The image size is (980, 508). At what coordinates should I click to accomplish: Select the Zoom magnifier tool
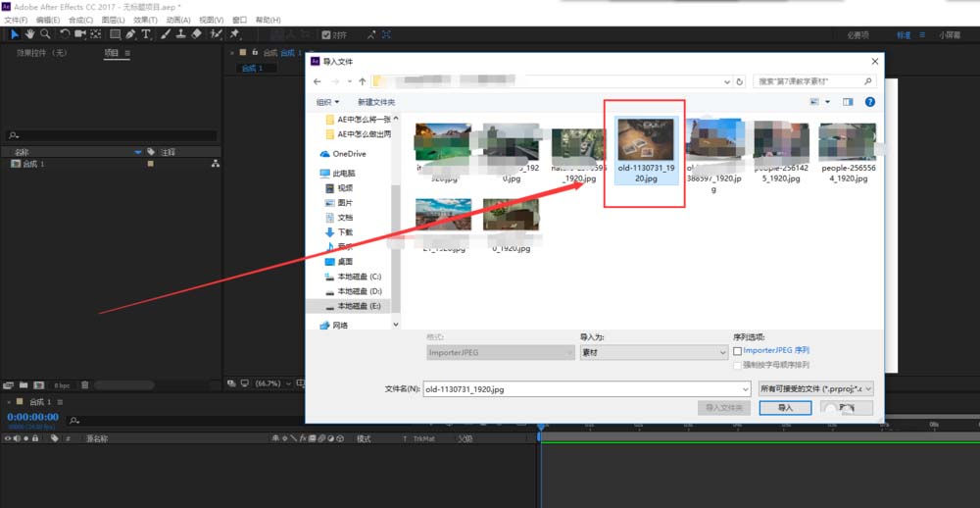(x=45, y=33)
